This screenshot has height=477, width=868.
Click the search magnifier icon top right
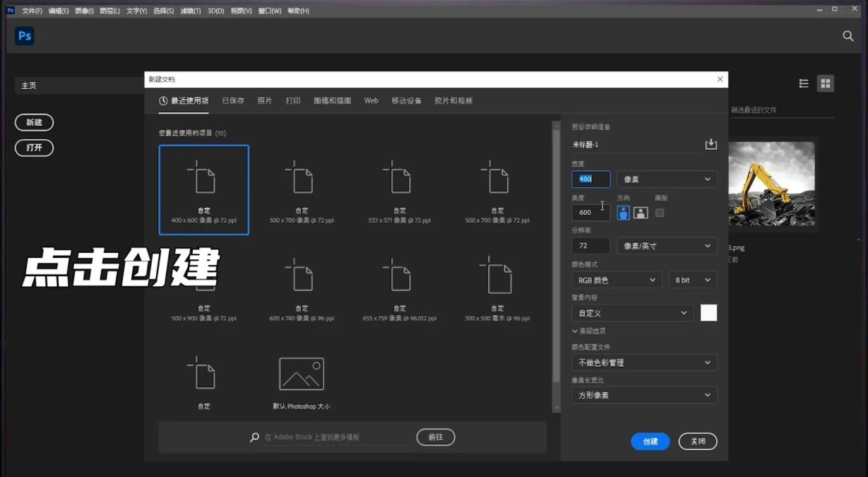pos(848,35)
